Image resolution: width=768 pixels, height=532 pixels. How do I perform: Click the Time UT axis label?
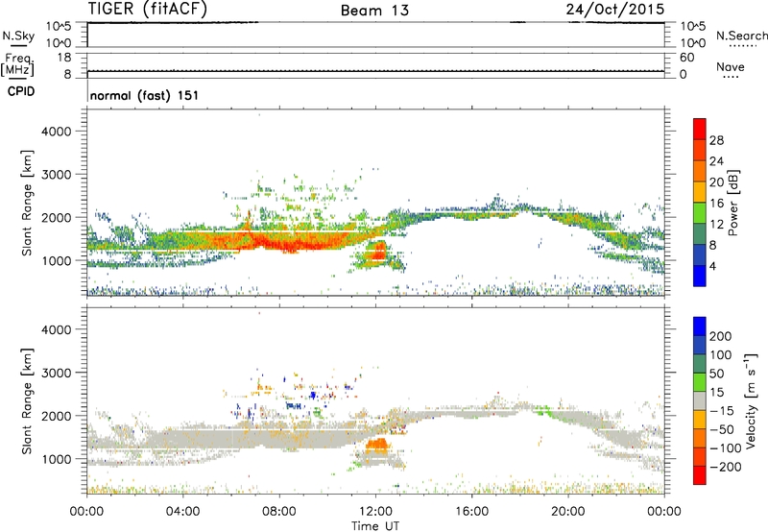pos(375,526)
